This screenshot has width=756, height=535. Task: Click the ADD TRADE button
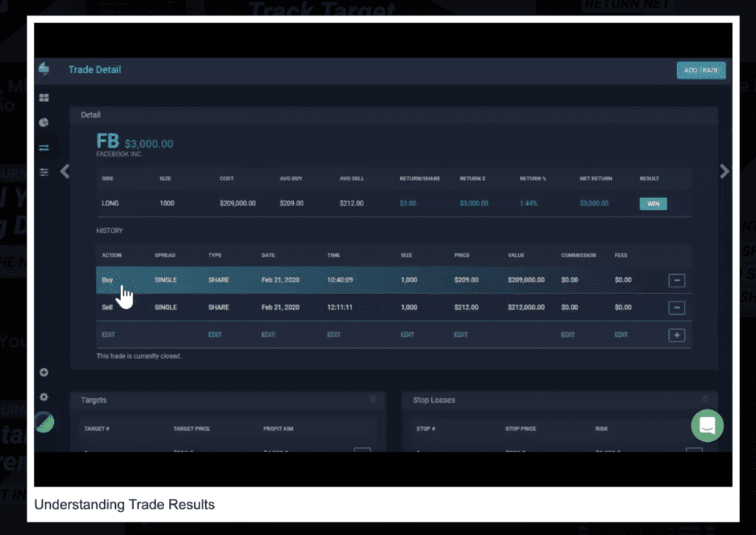coord(701,70)
